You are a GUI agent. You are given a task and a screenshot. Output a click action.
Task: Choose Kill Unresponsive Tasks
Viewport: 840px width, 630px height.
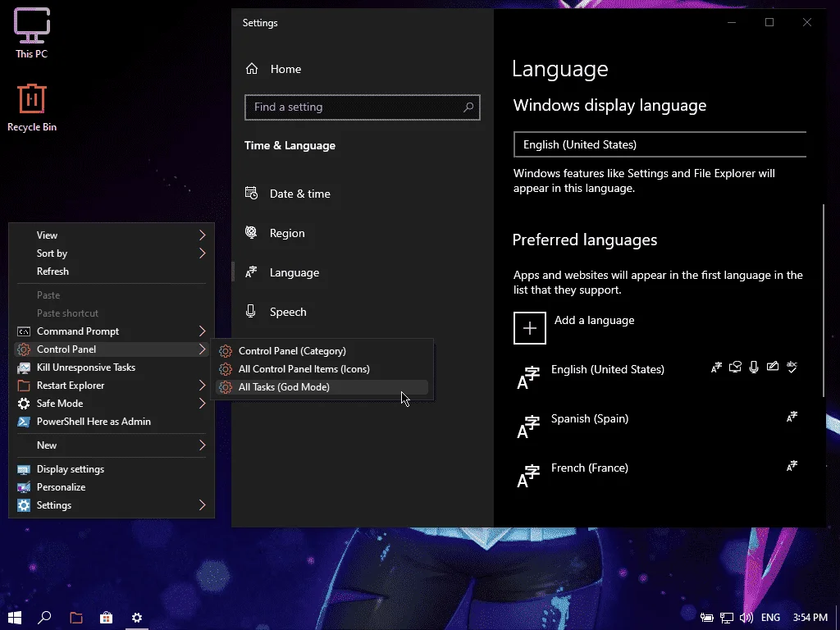click(112, 367)
